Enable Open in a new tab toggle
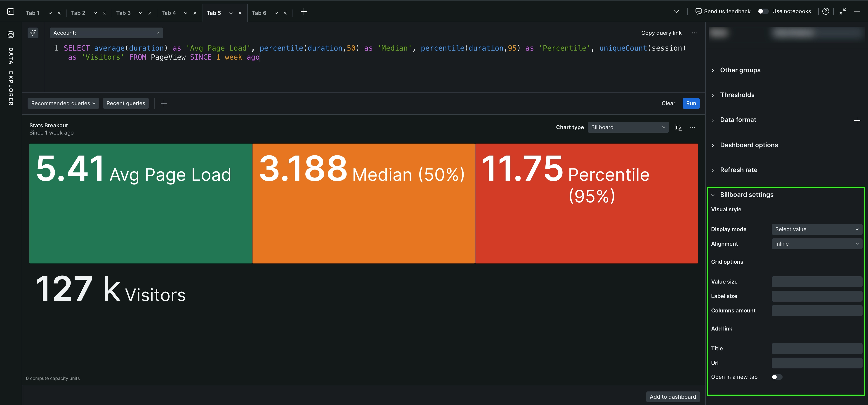The image size is (868, 405). (777, 377)
